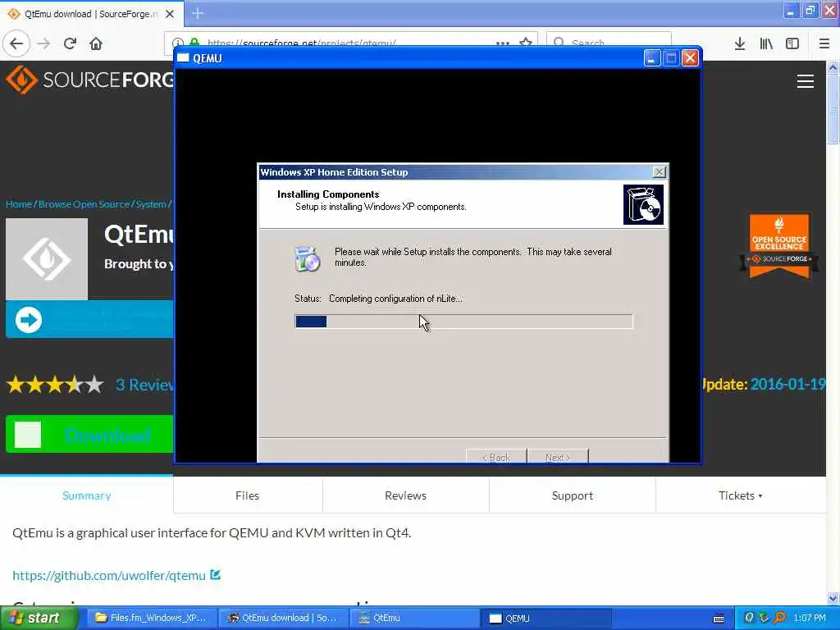Click the Firefox search box
The height and width of the screenshot is (630, 840).
click(609, 43)
